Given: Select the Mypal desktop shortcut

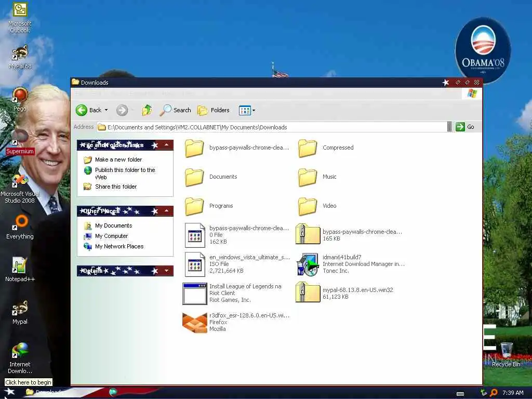Looking at the screenshot, I should pos(20,313).
